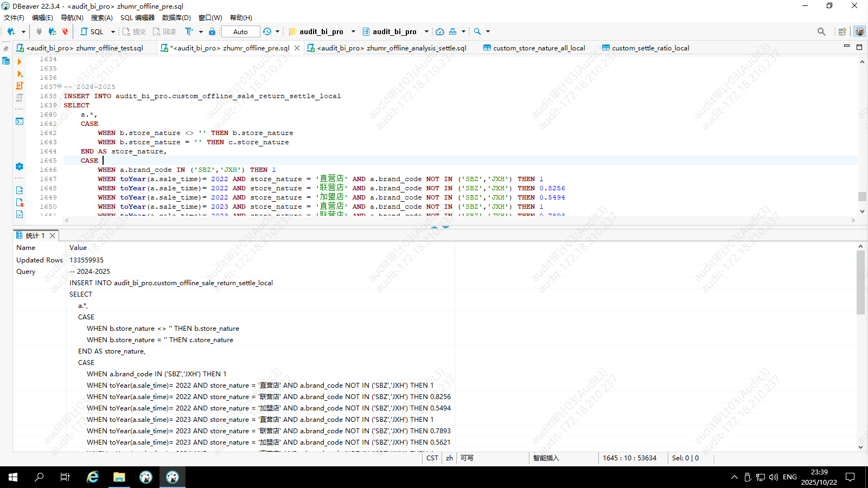Execute the SQL statement with the orange arrow

pyautogui.click(x=20, y=62)
